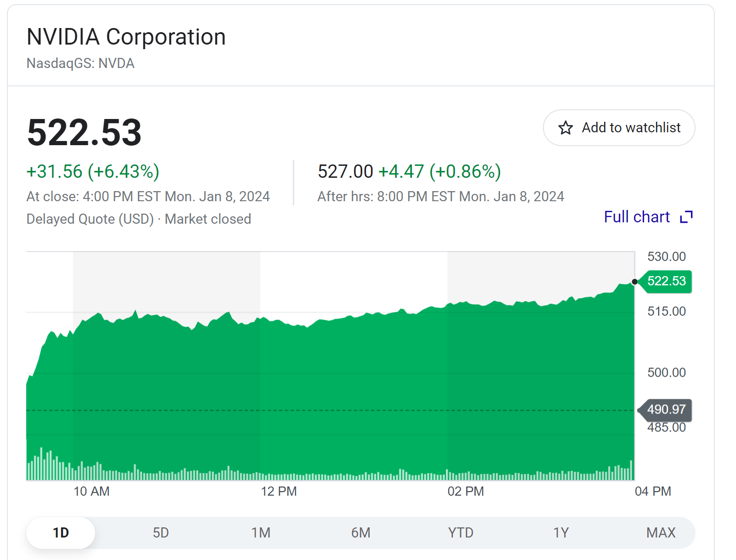
Task: Switch to the 5D time range
Action: (x=161, y=532)
